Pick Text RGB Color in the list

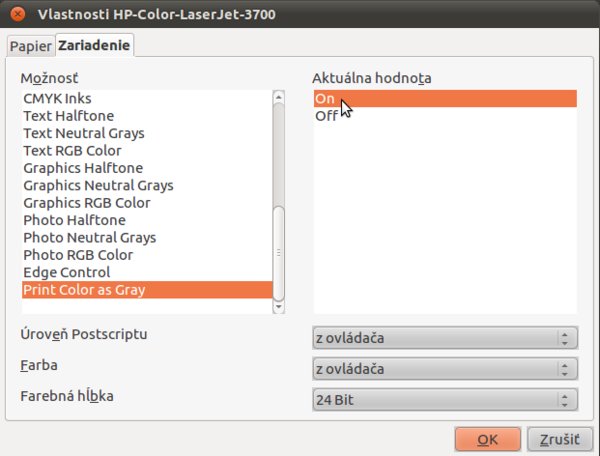click(x=147, y=151)
